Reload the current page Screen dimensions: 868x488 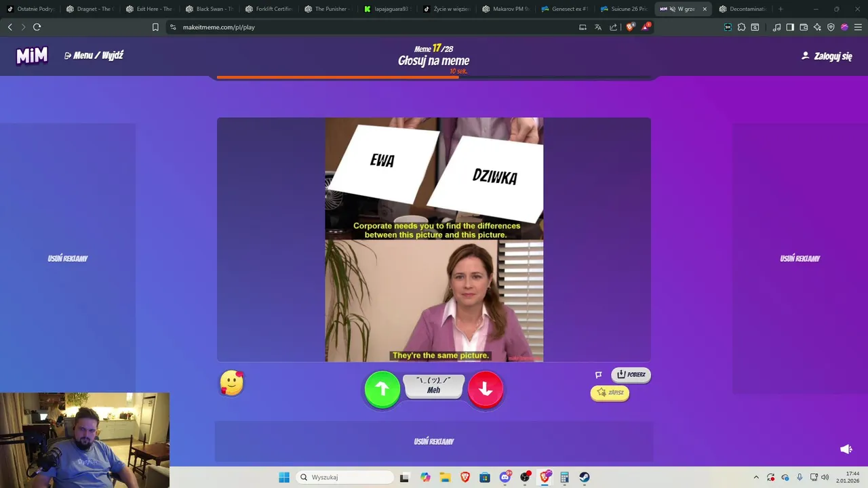(37, 27)
